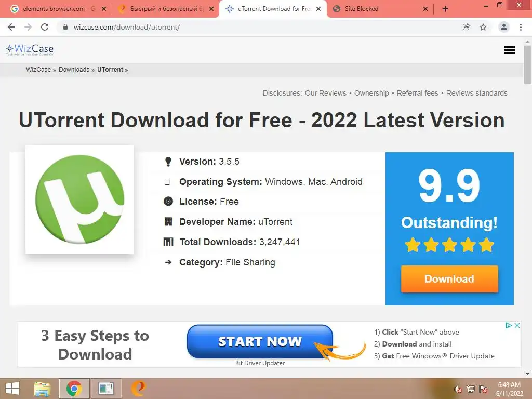The height and width of the screenshot is (399, 532).
Task: Go forward with the browser forward arrow
Action: pos(28,27)
